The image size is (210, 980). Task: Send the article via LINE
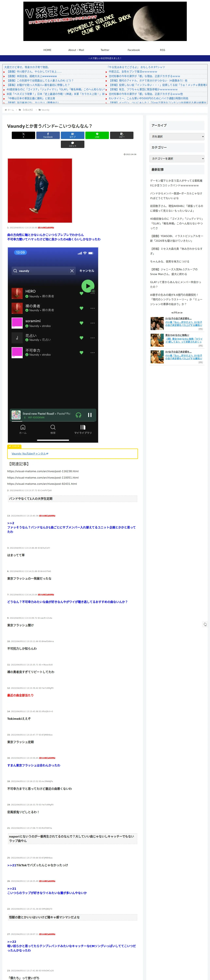97,135
